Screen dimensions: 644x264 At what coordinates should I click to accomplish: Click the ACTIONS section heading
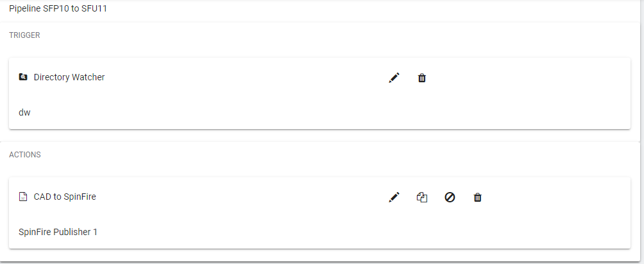(x=25, y=155)
